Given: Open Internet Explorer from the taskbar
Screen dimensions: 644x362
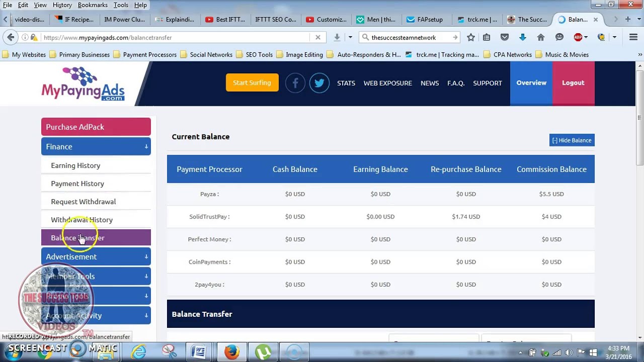Looking at the screenshot, I should pyautogui.click(x=138, y=352).
